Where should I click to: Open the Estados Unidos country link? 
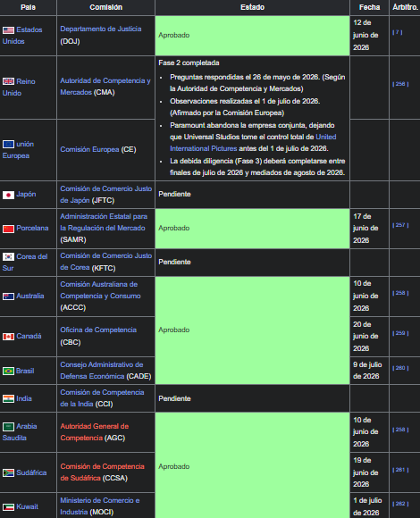click(22, 36)
